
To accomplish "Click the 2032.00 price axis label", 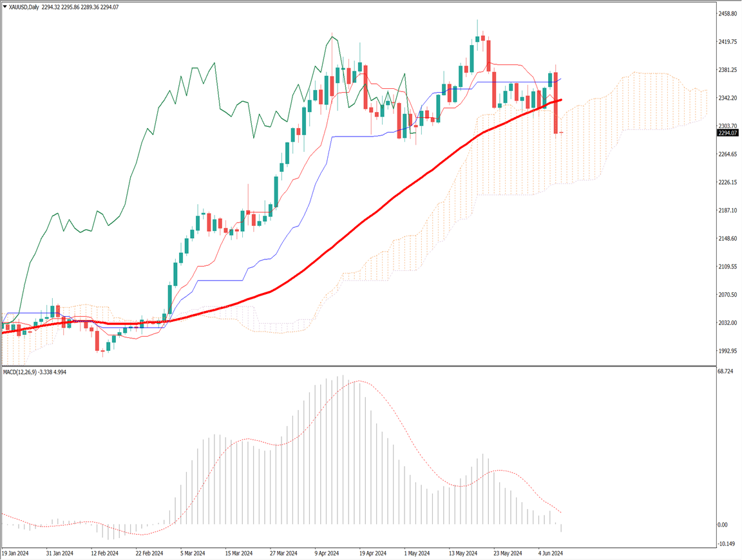I will [728, 323].
